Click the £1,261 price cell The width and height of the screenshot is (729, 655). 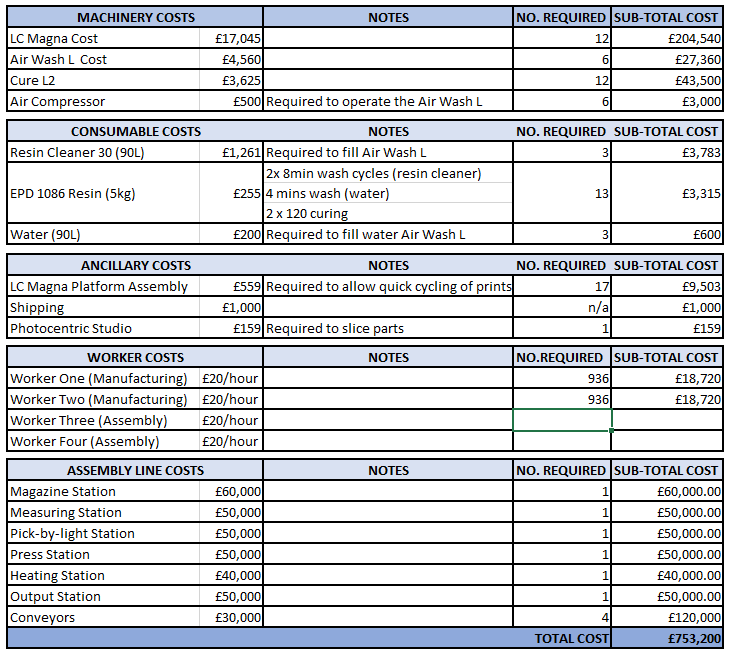pos(231,152)
